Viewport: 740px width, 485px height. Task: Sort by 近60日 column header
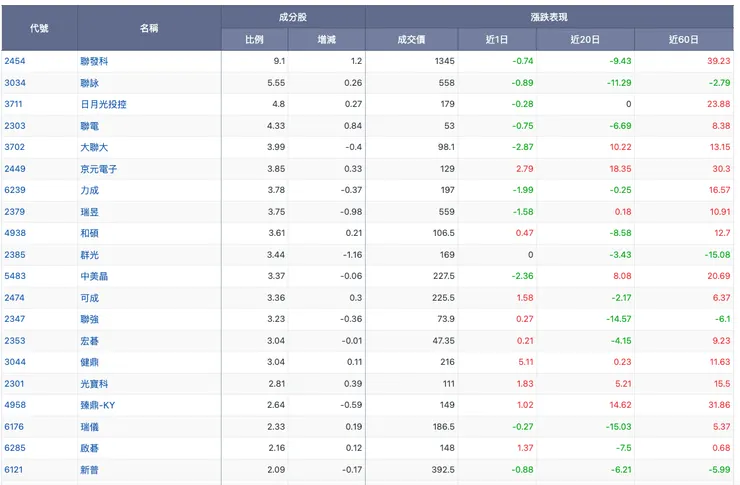pyautogui.click(x=684, y=40)
